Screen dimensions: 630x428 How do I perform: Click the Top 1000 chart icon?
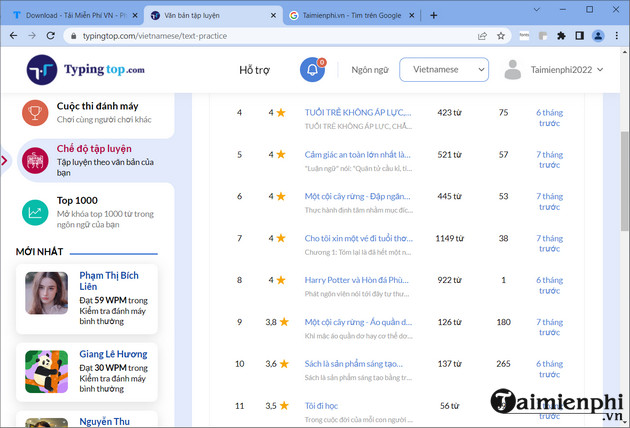pyautogui.click(x=35, y=212)
